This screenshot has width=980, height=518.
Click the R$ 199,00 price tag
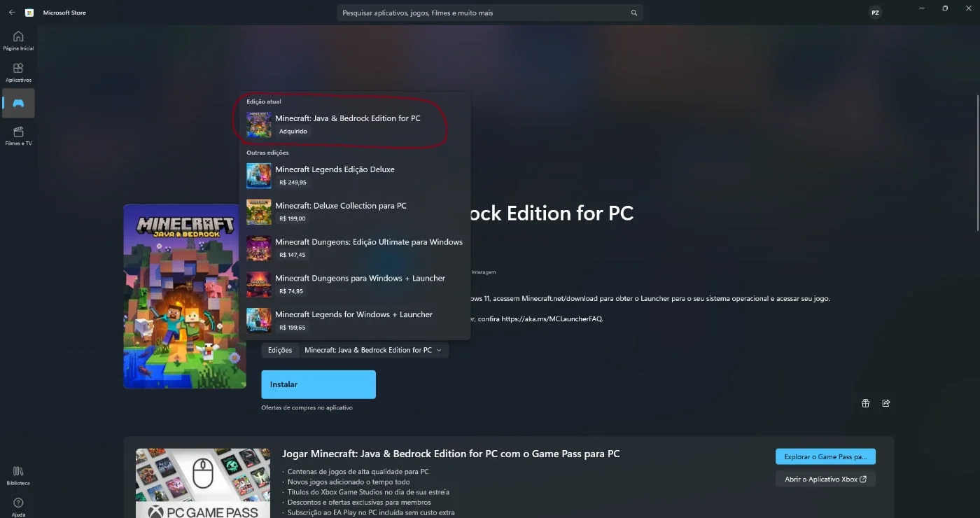293,219
